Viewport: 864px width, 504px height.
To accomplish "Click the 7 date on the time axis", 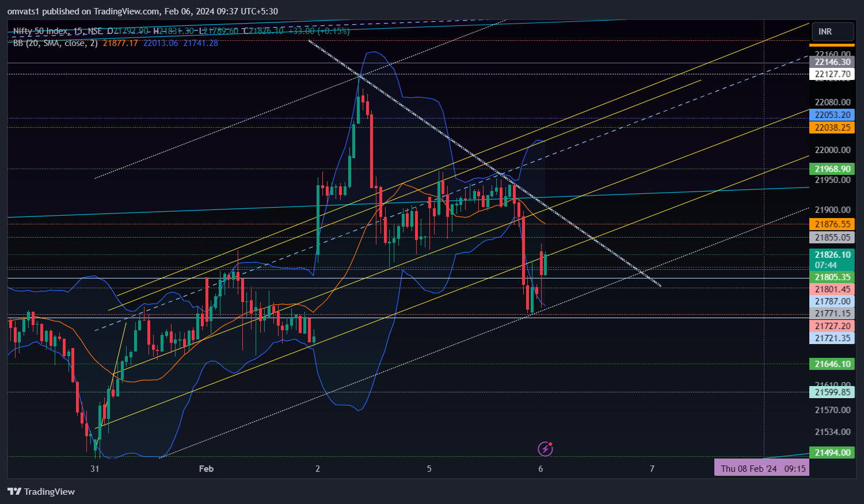I will 652,469.
